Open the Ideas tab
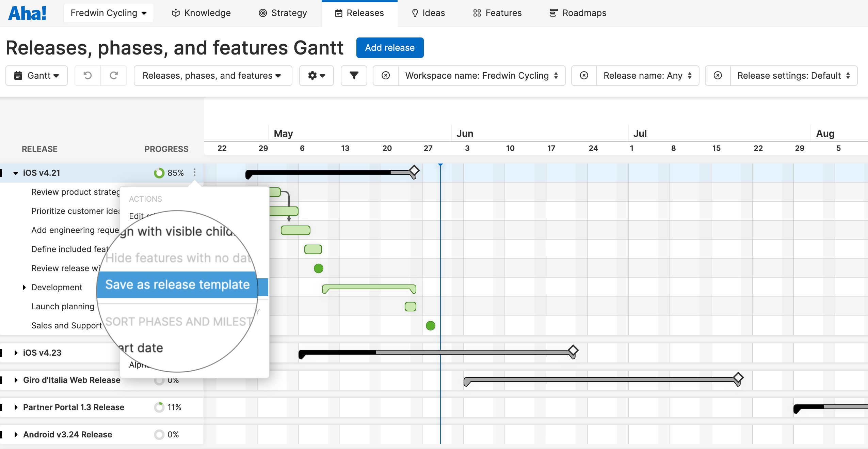 pos(428,13)
